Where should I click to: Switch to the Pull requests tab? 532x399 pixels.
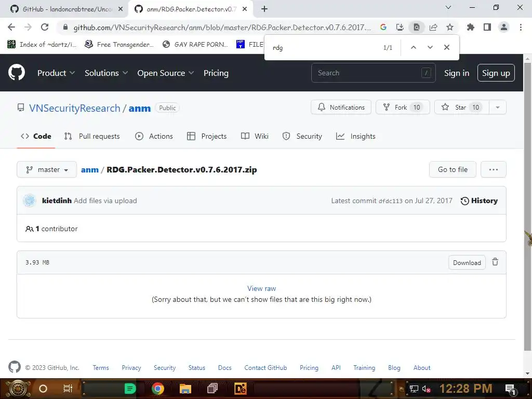coord(92,136)
